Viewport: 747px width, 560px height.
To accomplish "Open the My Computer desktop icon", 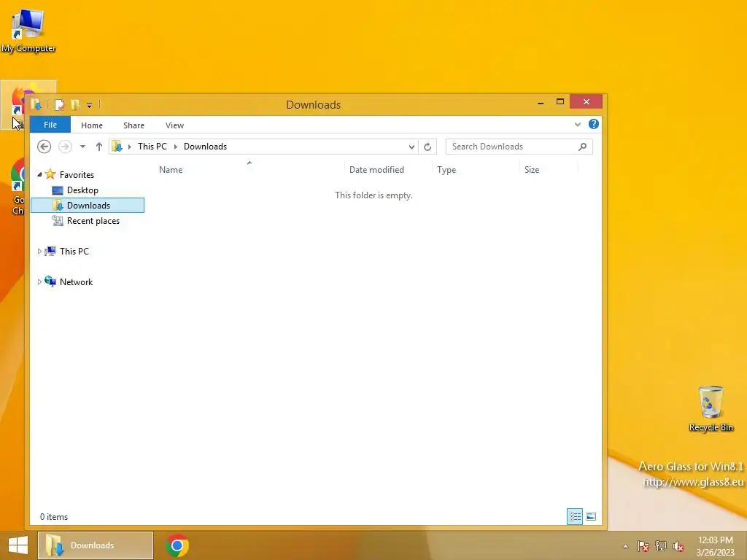I will click(x=28, y=30).
